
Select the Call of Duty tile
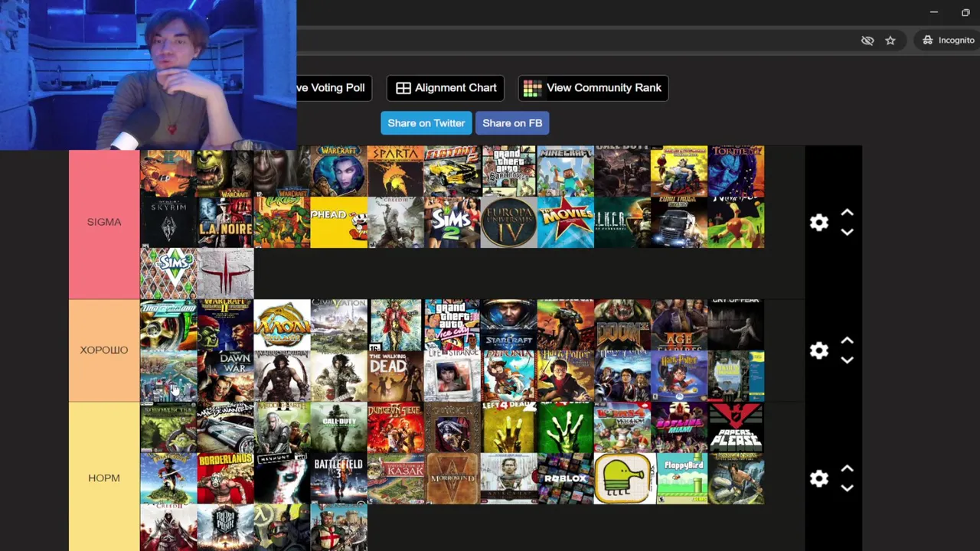click(x=338, y=427)
